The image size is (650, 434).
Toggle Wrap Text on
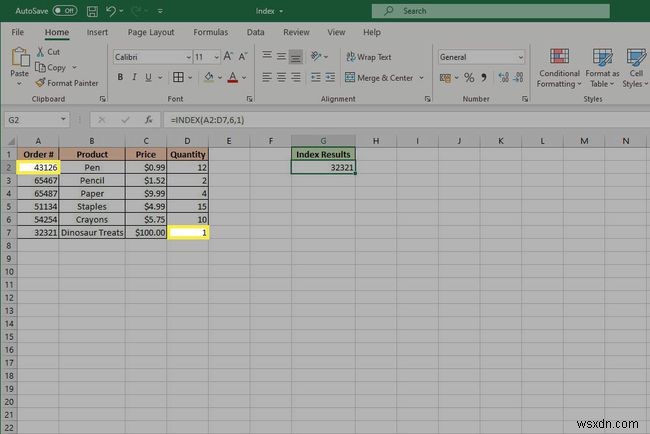point(369,57)
